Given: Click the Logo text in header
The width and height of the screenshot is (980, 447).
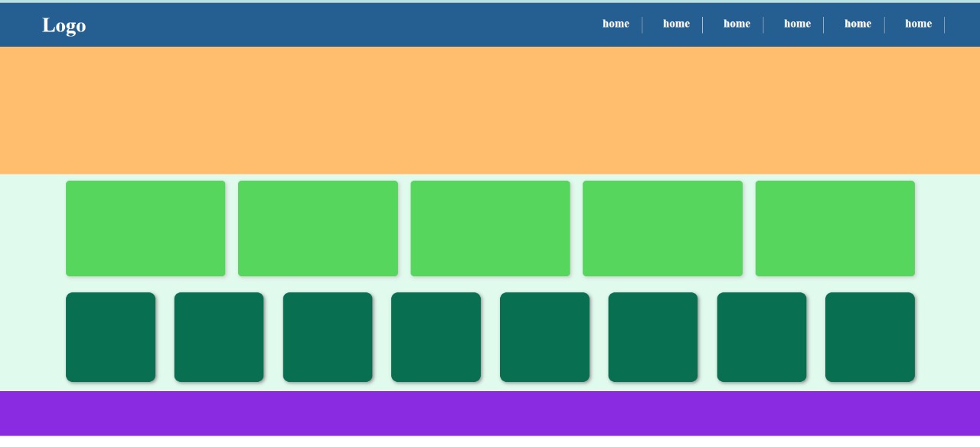Looking at the screenshot, I should coord(64,25).
